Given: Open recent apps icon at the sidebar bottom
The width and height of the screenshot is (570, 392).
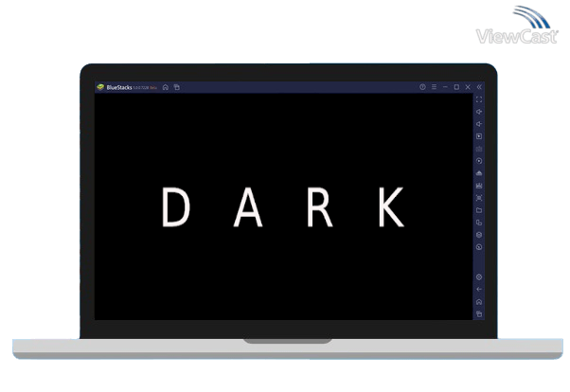Looking at the screenshot, I should point(479,314).
